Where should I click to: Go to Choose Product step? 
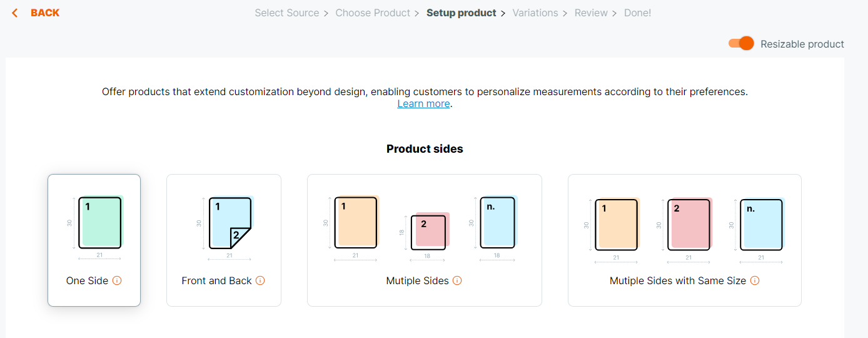pos(373,13)
